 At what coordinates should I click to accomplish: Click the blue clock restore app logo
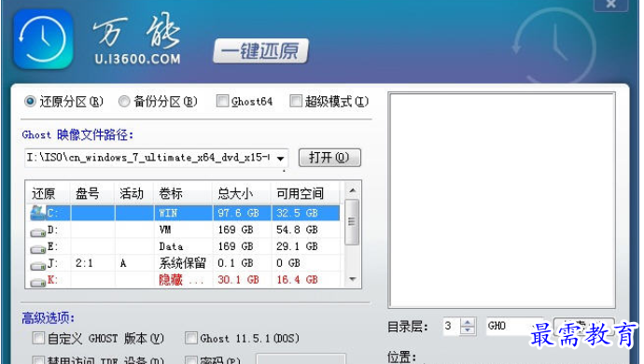click(x=43, y=39)
